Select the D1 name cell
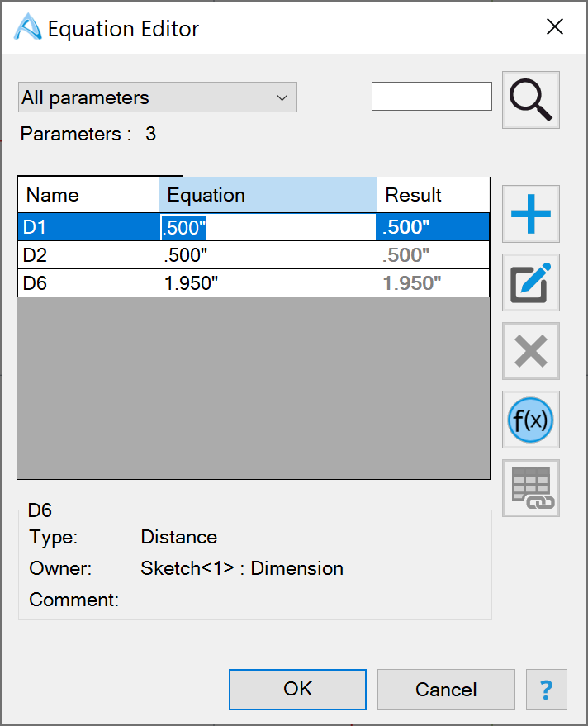 (x=88, y=227)
